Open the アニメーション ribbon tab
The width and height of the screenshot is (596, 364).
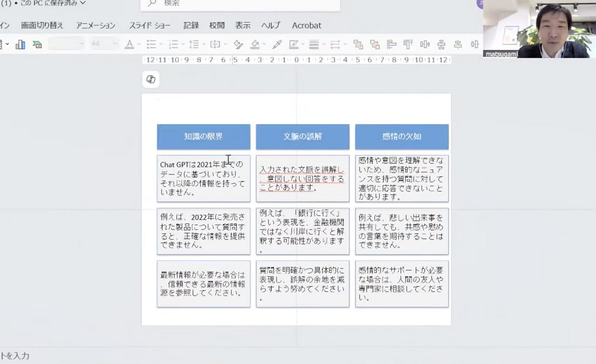click(x=95, y=26)
